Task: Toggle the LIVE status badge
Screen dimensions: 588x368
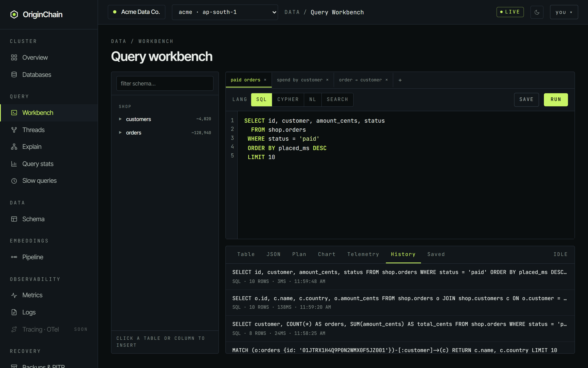Action: tap(510, 12)
